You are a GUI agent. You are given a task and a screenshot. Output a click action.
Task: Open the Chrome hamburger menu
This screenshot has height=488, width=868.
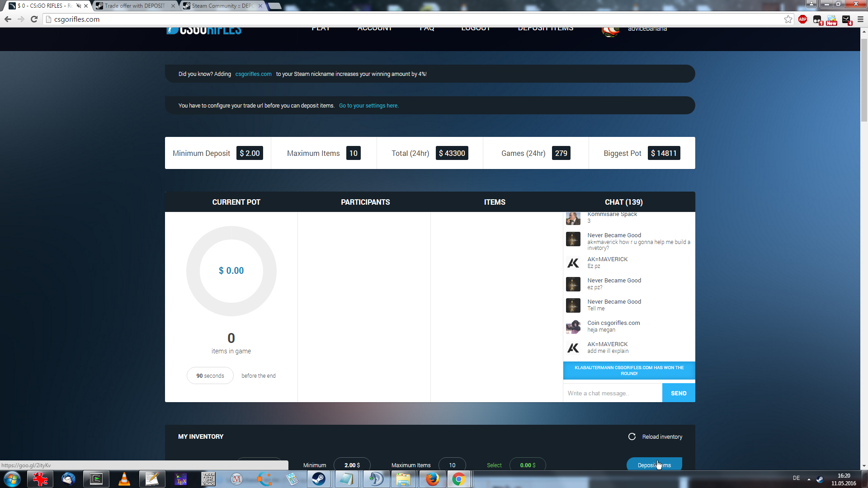860,19
